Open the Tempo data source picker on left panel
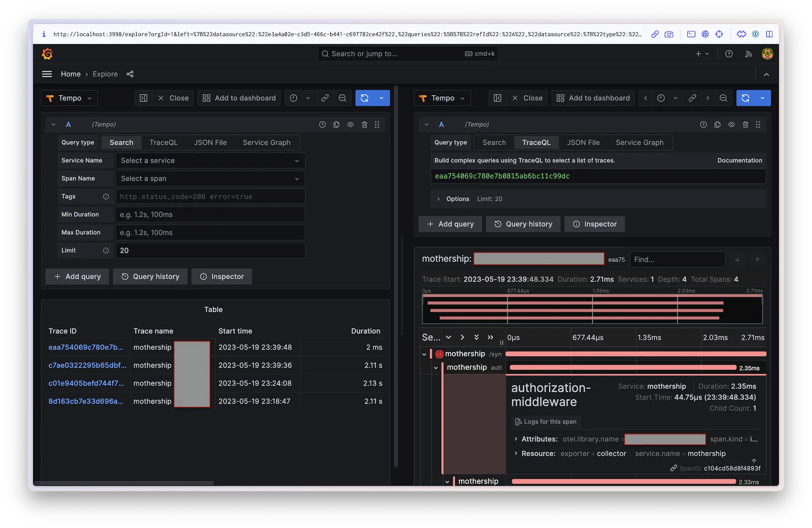This screenshot has width=812, height=528. click(69, 98)
